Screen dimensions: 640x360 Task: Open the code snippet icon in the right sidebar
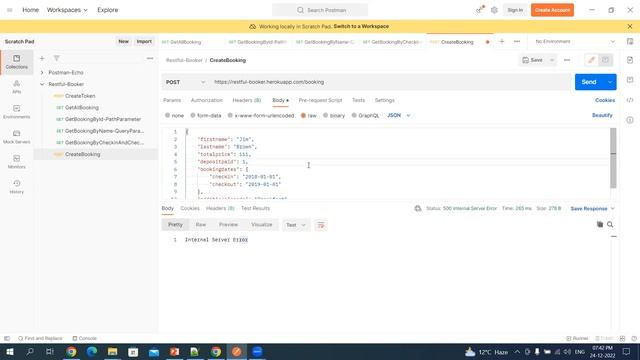[x=630, y=100]
